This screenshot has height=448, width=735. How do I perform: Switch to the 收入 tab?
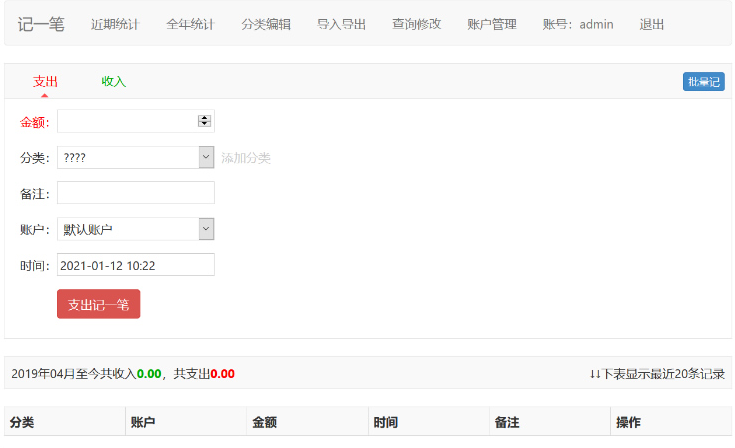[x=114, y=82]
